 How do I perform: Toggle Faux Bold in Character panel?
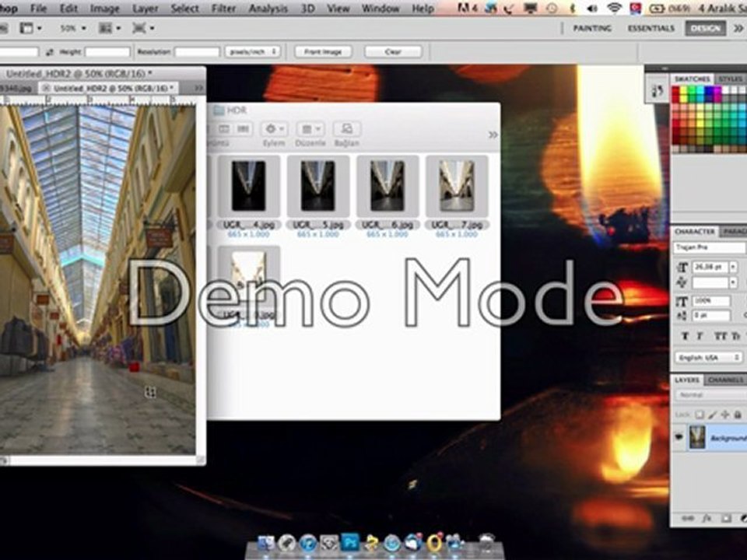coord(685,336)
